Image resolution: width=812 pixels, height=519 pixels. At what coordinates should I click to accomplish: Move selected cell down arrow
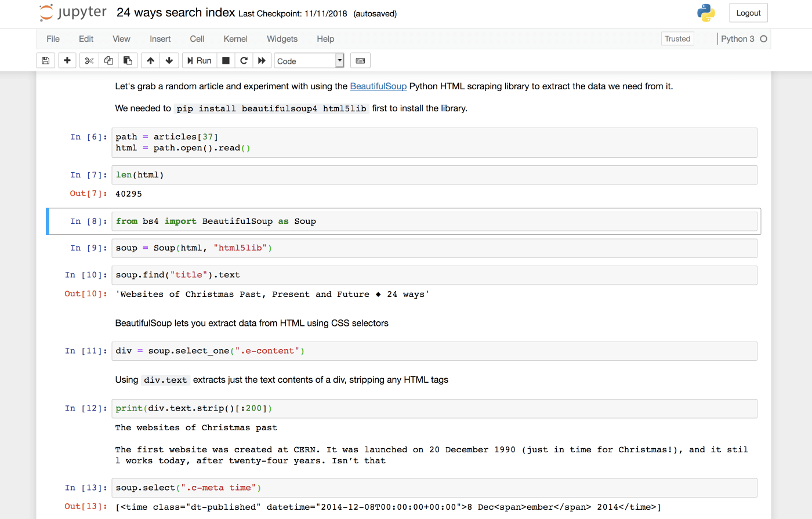pyautogui.click(x=169, y=60)
